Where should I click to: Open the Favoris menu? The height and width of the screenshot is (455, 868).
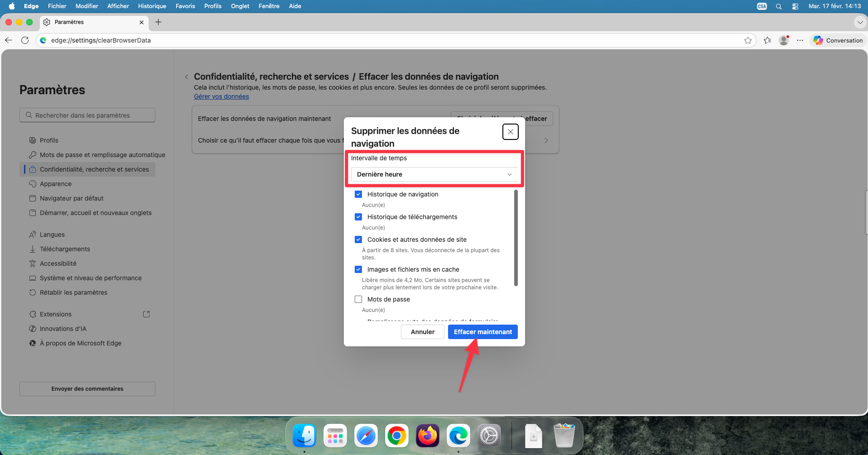click(x=185, y=6)
